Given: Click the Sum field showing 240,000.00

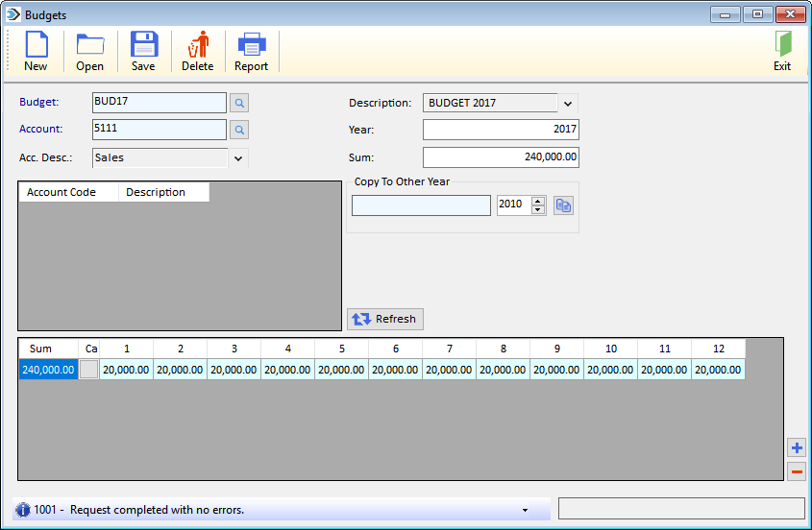Looking at the screenshot, I should tap(501, 157).
